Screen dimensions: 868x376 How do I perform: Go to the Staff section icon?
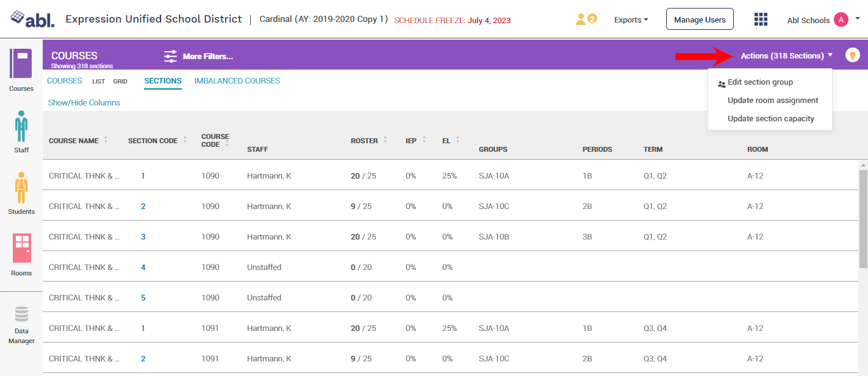click(x=21, y=126)
